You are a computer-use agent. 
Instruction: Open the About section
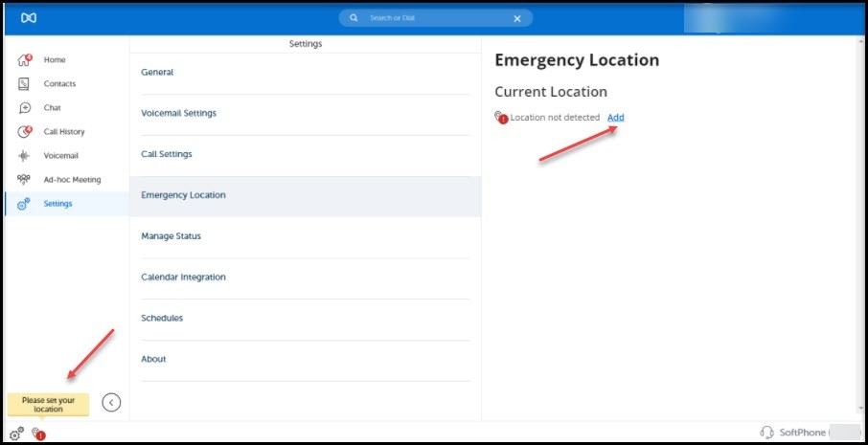153,360
